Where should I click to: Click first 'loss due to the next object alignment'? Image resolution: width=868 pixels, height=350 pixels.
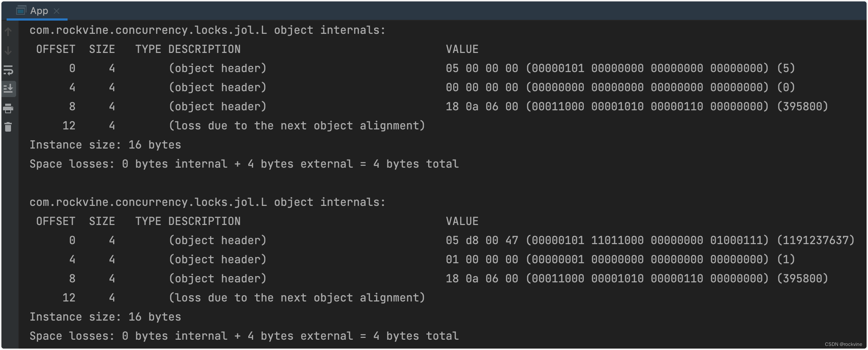[297, 126]
